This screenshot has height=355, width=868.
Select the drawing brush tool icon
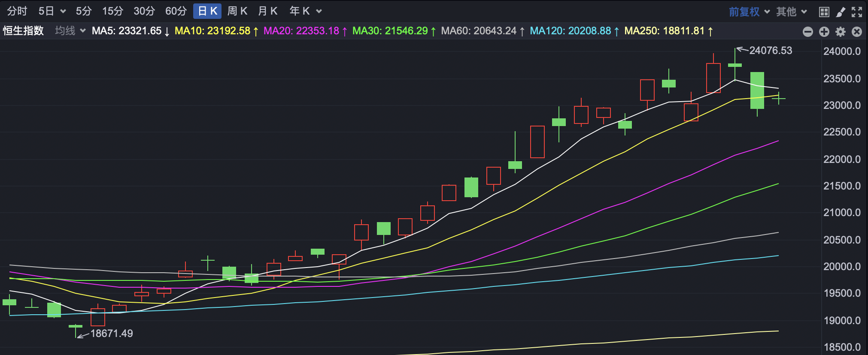point(841,12)
